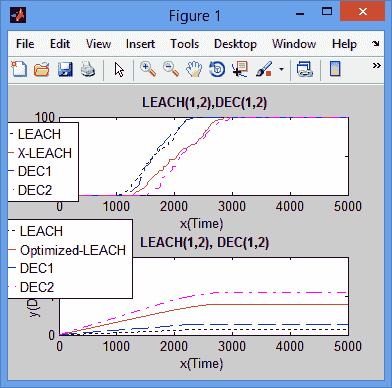
Task: Select the Zoom In magnifier tool
Action: [148, 69]
